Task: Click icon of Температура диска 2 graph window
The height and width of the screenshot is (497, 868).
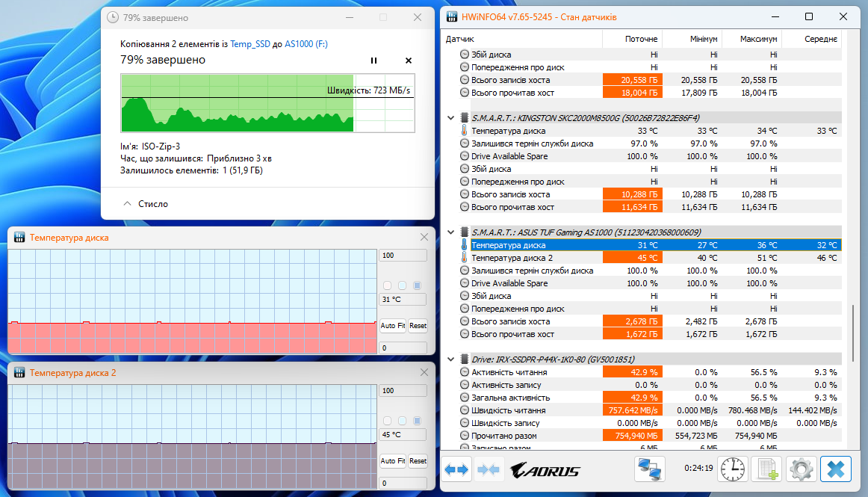Action: click(x=19, y=372)
